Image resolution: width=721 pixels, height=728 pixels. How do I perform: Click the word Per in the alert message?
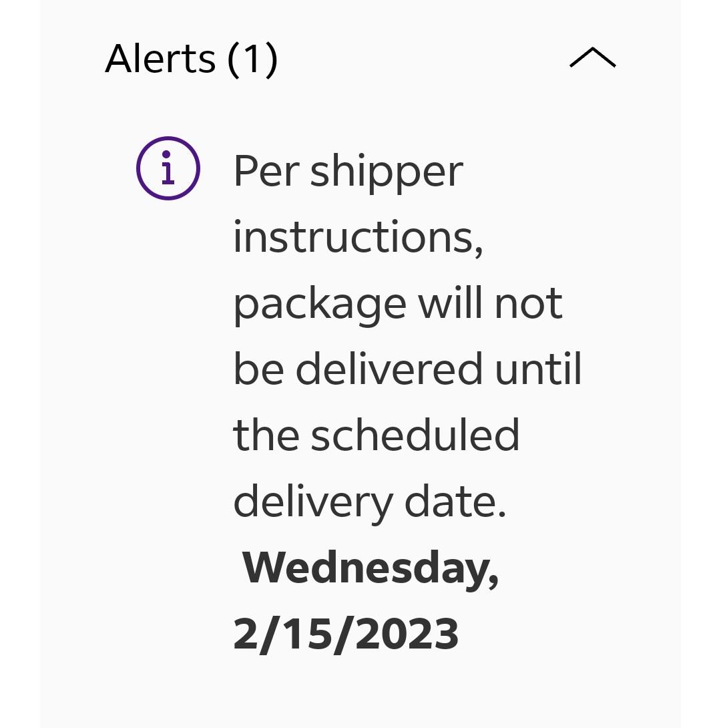pyautogui.click(x=266, y=171)
